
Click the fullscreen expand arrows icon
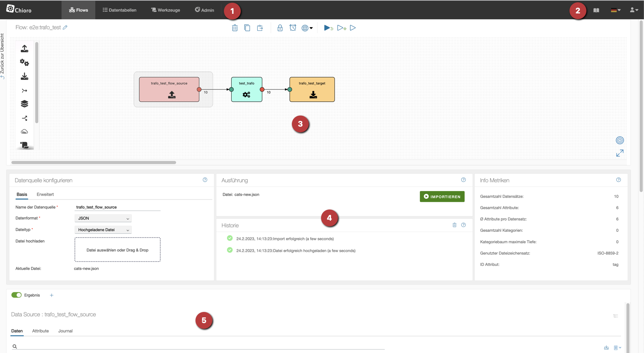(619, 153)
